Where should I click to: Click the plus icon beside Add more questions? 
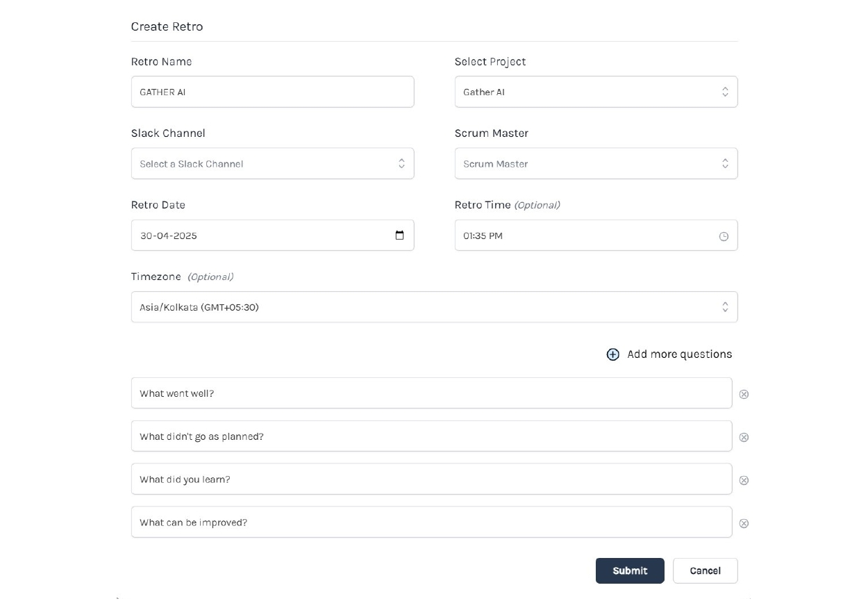612,354
